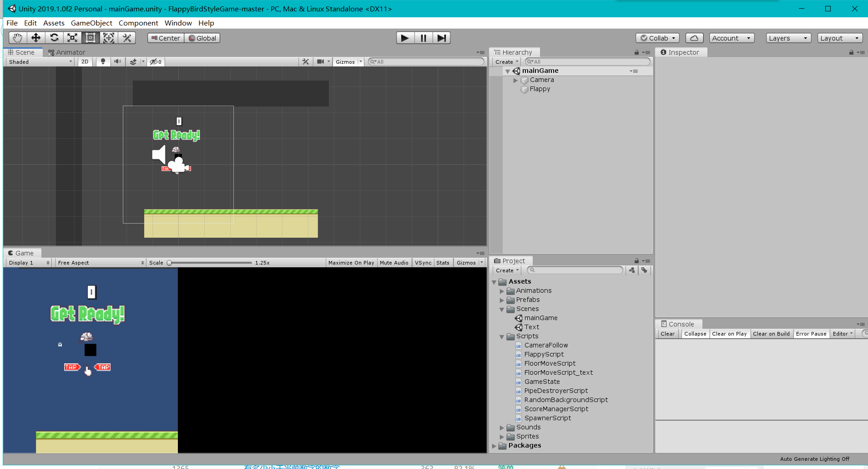Open the Account dropdown
The height and width of the screenshot is (469, 868).
click(732, 38)
